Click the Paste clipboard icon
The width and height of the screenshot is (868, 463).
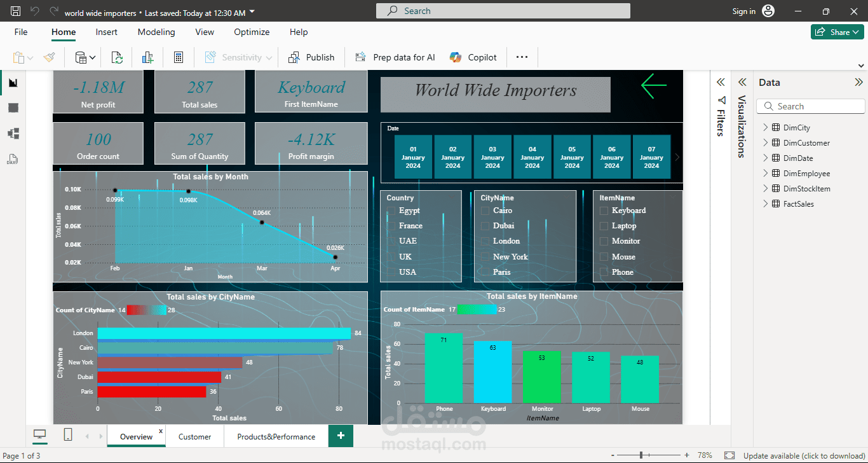tap(19, 57)
